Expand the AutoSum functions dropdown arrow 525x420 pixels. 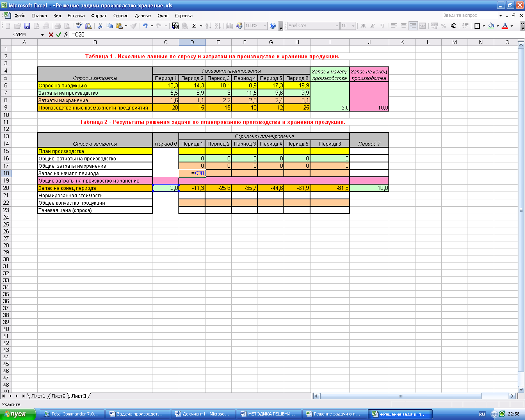pos(201,26)
